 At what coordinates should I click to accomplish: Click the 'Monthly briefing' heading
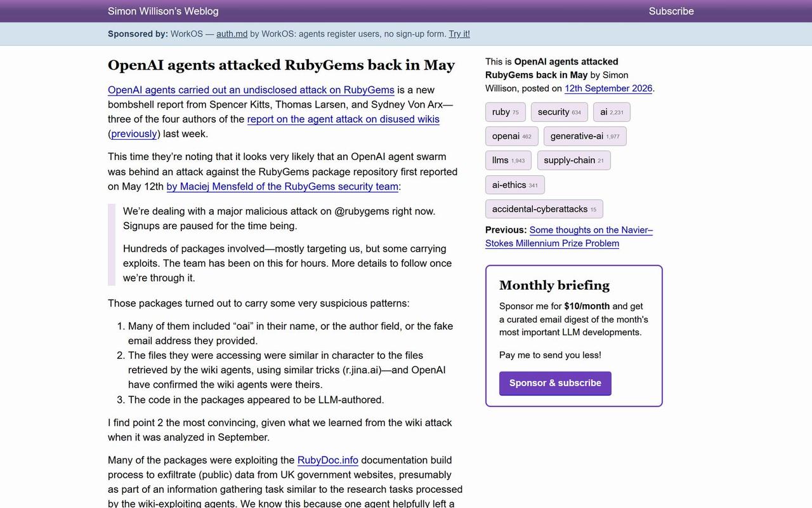click(x=554, y=285)
